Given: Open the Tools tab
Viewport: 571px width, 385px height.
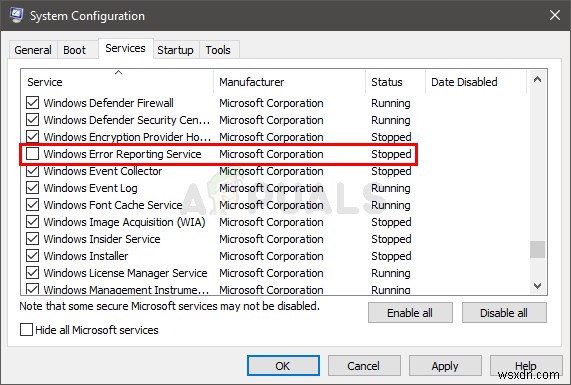Looking at the screenshot, I should click(x=218, y=50).
